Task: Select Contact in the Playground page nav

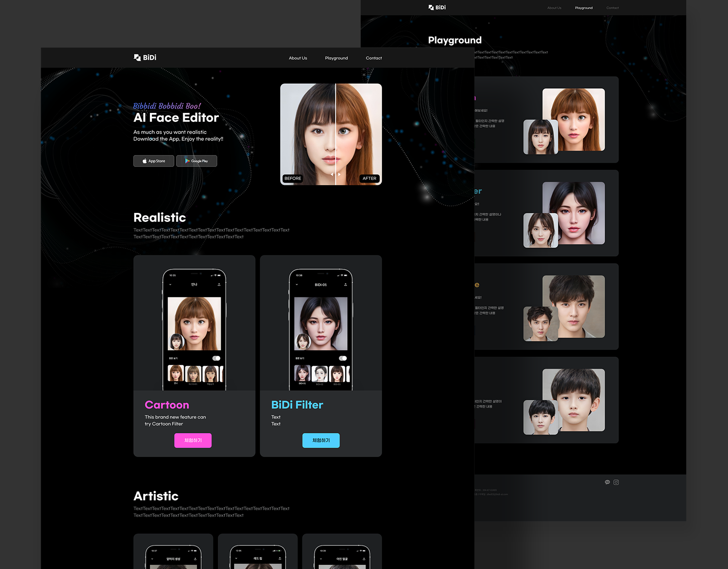Action: click(613, 8)
